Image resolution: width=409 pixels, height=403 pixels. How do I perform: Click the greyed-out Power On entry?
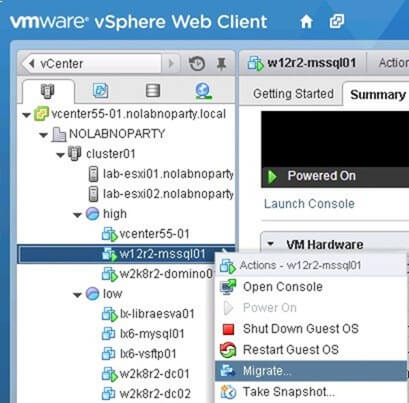(311, 308)
